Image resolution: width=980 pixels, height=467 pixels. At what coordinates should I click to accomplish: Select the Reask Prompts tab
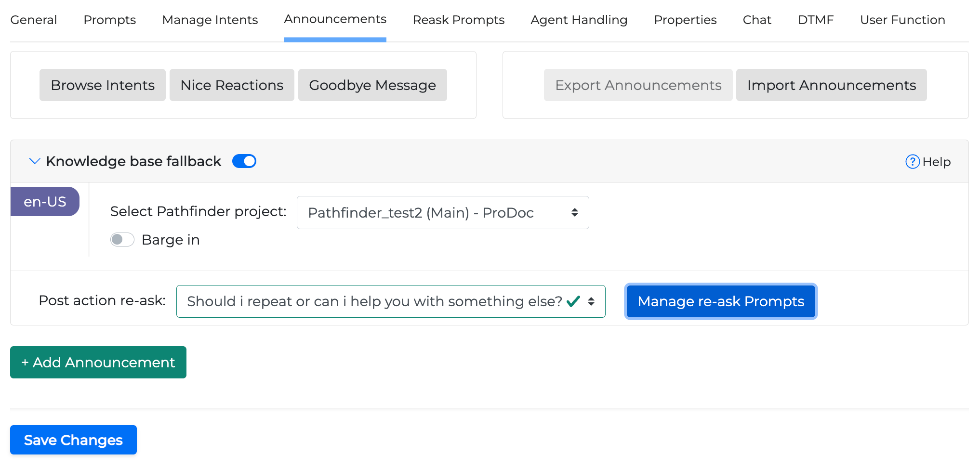point(458,20)
